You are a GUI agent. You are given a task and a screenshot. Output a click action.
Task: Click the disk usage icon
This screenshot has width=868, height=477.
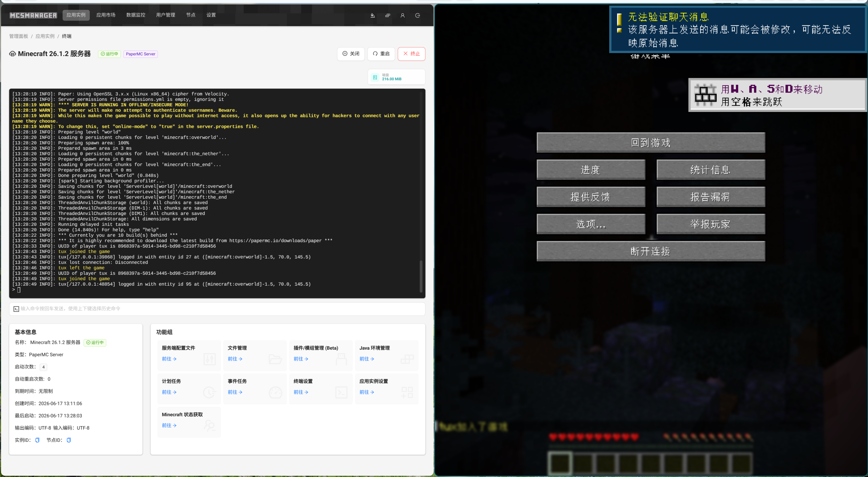coord(375,77)
